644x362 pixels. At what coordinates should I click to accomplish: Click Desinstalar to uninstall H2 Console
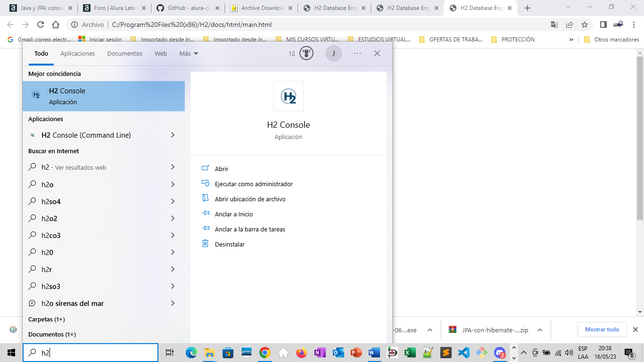230,244
